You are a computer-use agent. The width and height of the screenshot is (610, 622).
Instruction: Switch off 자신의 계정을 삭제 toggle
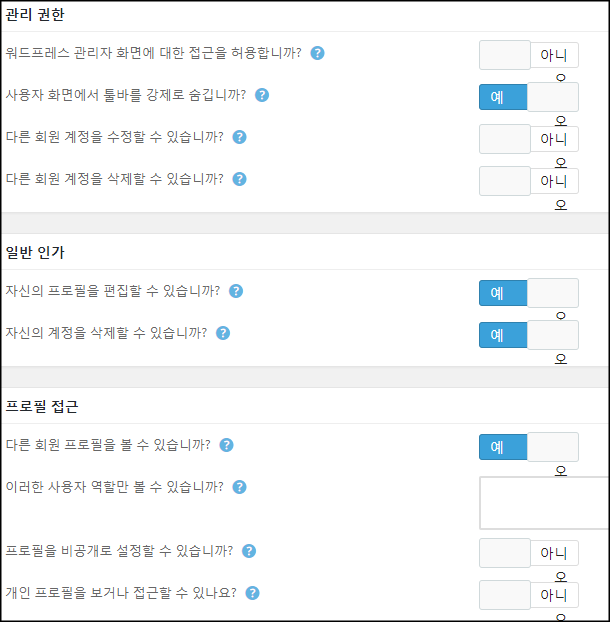(529, 335)
